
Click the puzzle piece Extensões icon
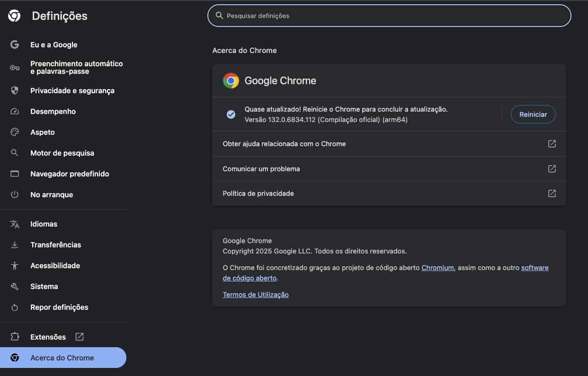tap(15, 337)
